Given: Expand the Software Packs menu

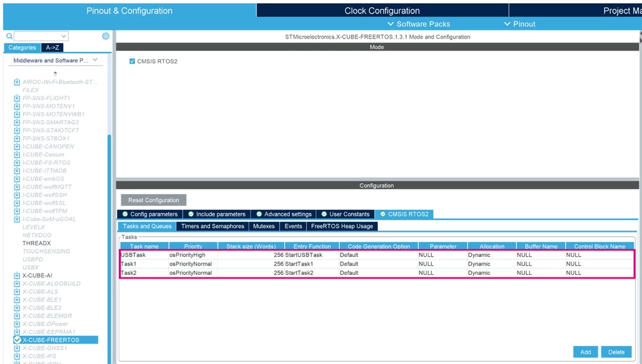Looking at the screenshot, I should click(x=418, y=24).
